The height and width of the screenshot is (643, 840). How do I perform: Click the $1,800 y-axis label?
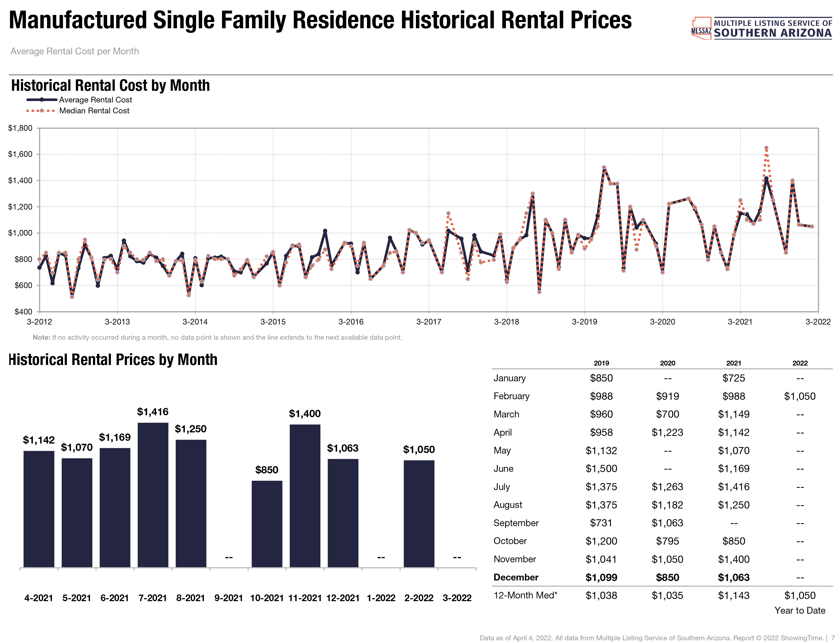click(20, 128)
